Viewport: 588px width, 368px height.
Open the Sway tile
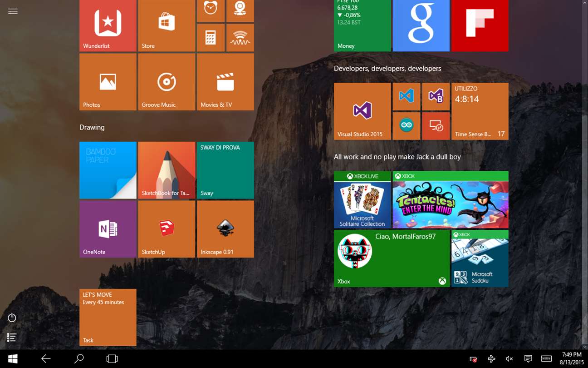tap(225, 170)
